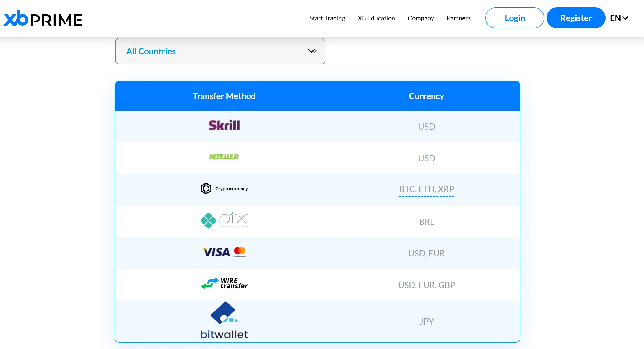Image resolution: width=644 pixels, height=349 pixels.
Task: Select the USD, EUR, GBP currency cell
Action: 426,285
